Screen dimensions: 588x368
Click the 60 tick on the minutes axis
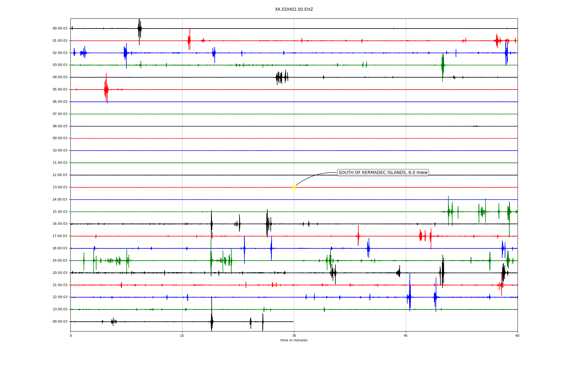coord(517,335)
